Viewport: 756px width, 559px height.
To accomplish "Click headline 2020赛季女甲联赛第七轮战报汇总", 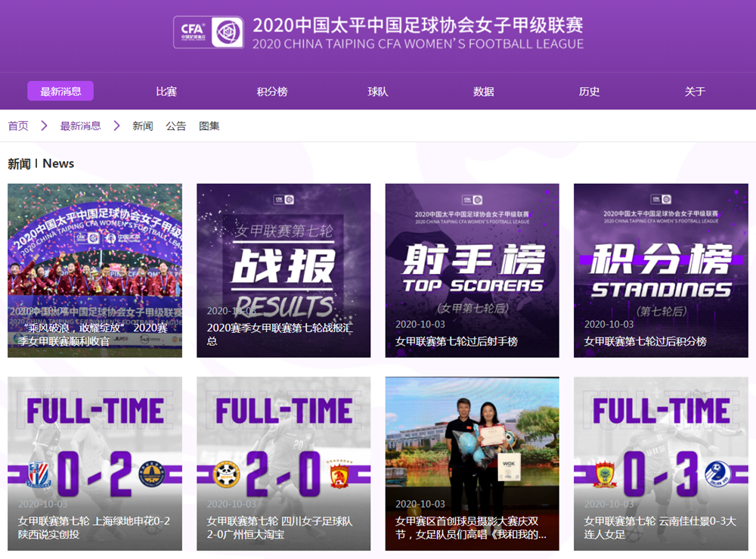I will 280,334.
